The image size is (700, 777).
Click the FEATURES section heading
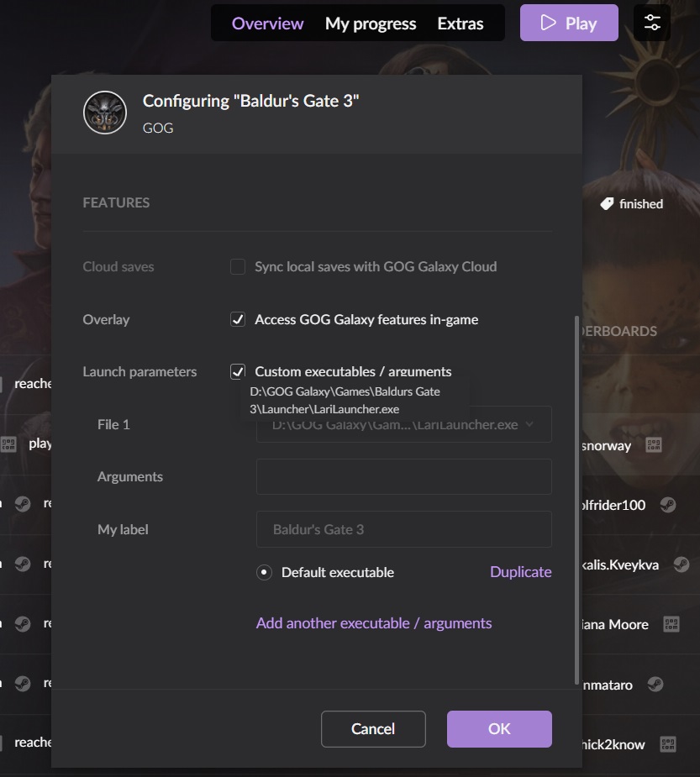(x=116, y=202)
